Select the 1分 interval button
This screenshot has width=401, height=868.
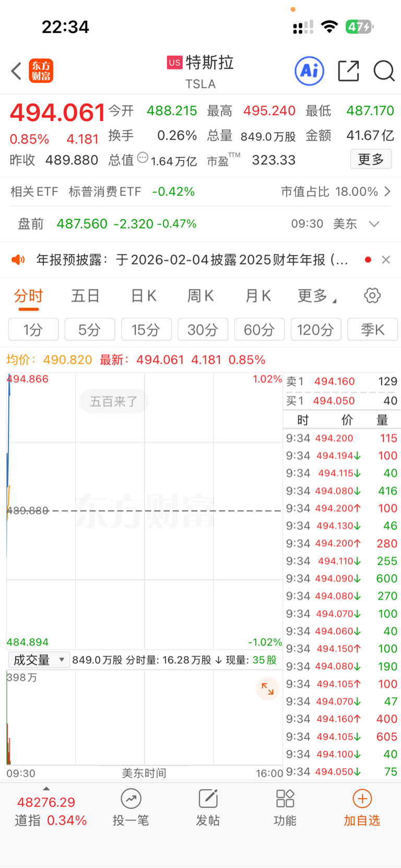point(33,329)
